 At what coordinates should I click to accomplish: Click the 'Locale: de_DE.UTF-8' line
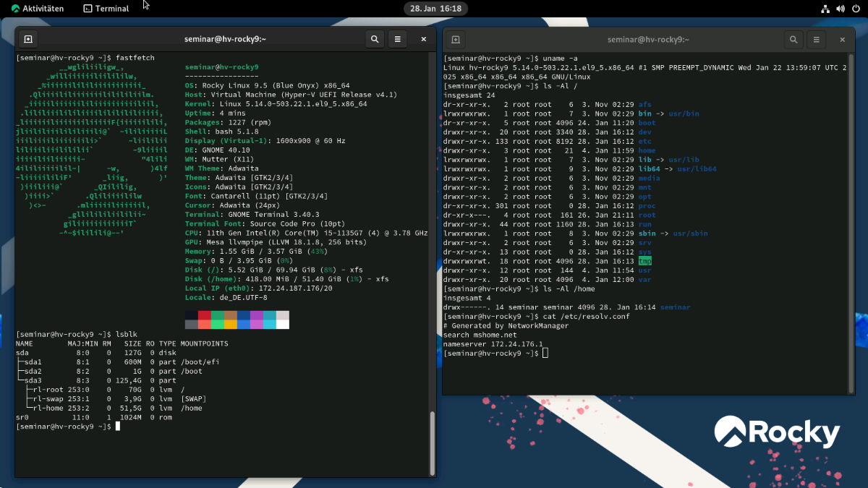[226, 297]
